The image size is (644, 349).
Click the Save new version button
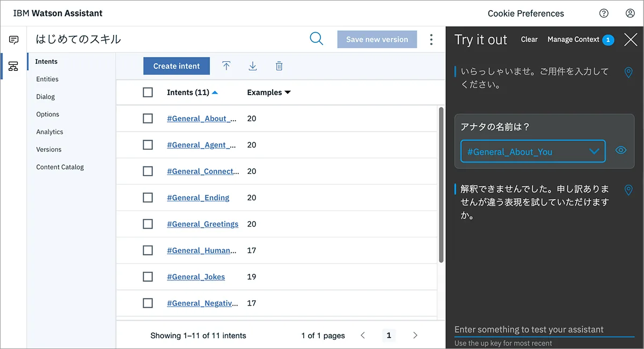click(x=377, y=39)
